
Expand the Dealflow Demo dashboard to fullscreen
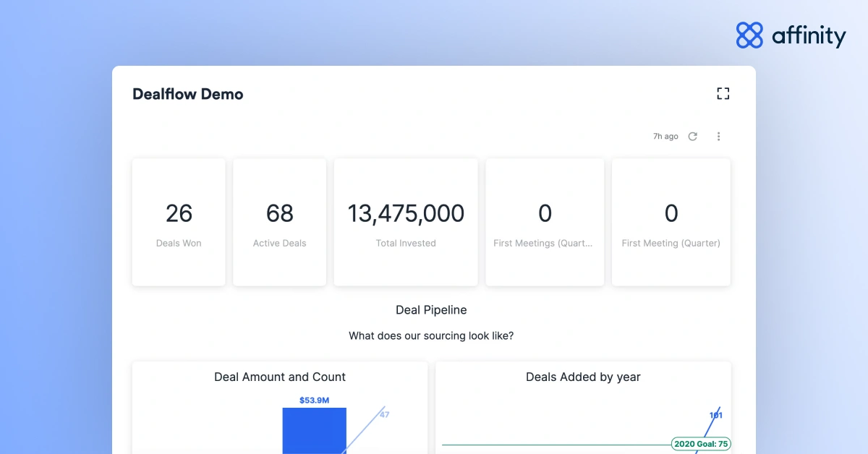(723, 93)
